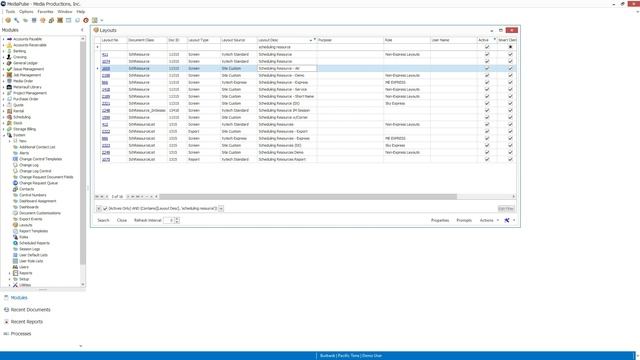Screen dimensions: 640x360
Task: Open the filter history dropdown beside expression
Action: pos(221,209)
